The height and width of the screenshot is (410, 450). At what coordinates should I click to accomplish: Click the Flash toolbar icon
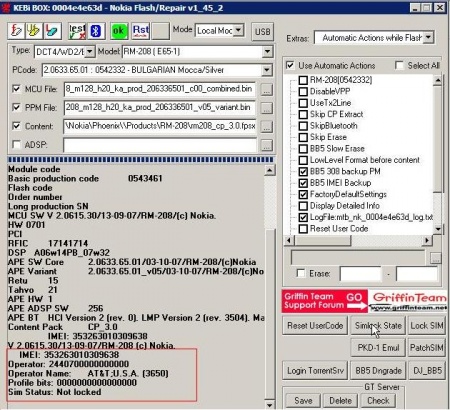point(16,31)
